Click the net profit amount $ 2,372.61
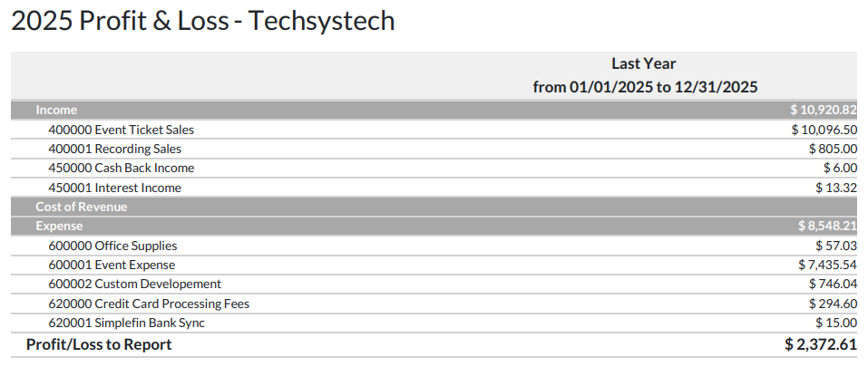Screen dimensions: 868x386 pos(821,344)
